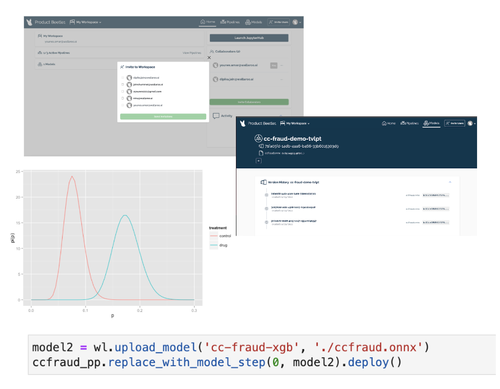
Task: Click the Activity speech bubble icon
Action: tap(216, 116)
